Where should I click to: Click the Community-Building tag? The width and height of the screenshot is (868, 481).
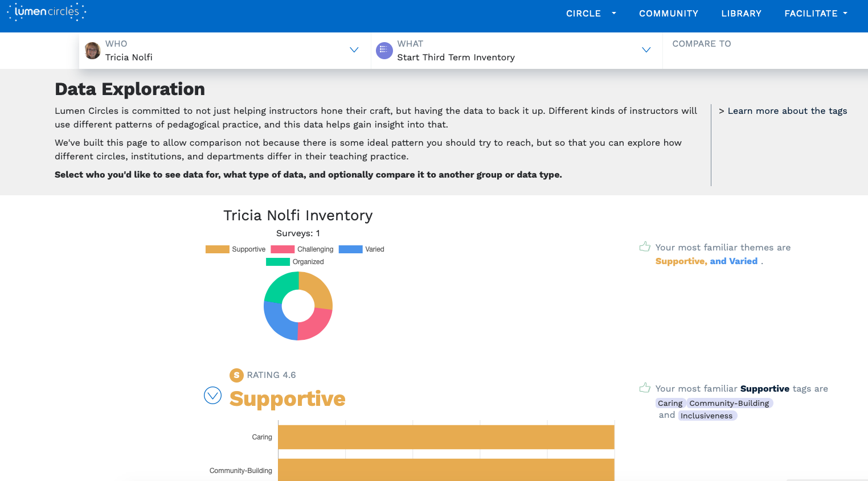pyautogui.click(x=729, y=403)
